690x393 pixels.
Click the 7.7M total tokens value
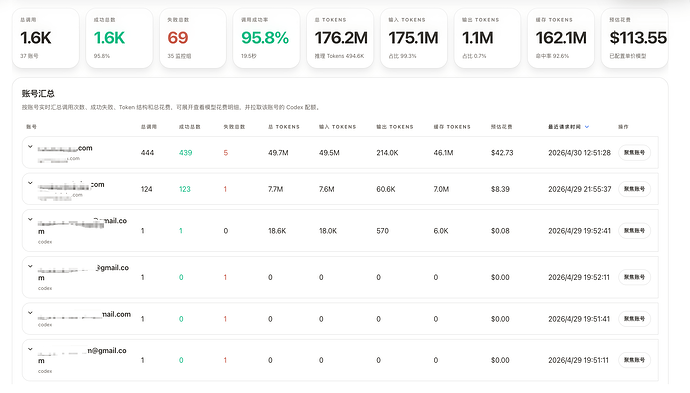pos(275,189)
